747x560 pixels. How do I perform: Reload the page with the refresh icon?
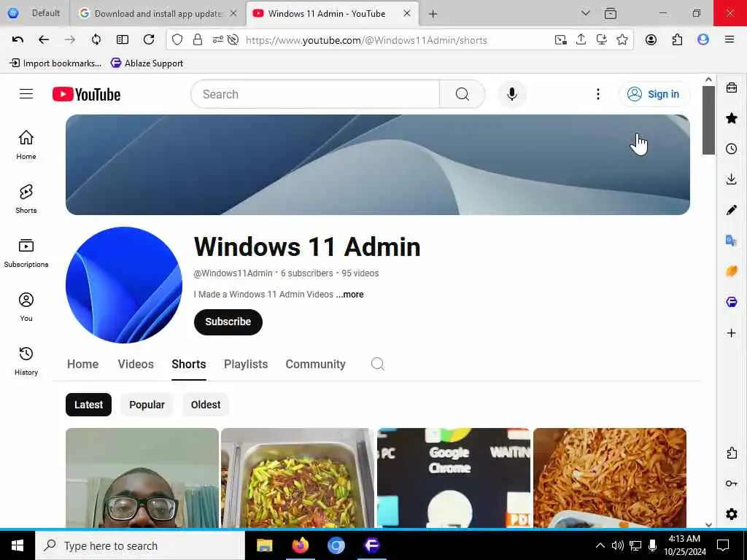coord(149,39)
